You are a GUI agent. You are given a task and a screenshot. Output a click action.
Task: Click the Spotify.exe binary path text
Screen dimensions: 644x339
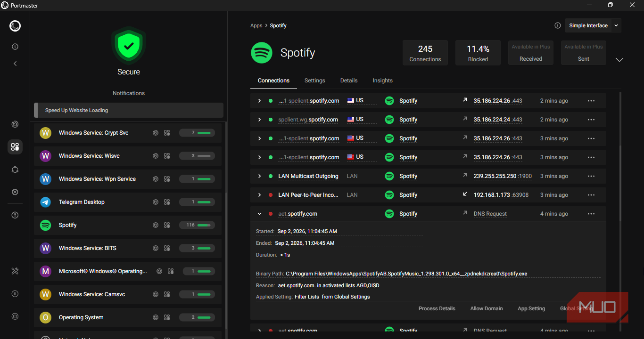406,274
